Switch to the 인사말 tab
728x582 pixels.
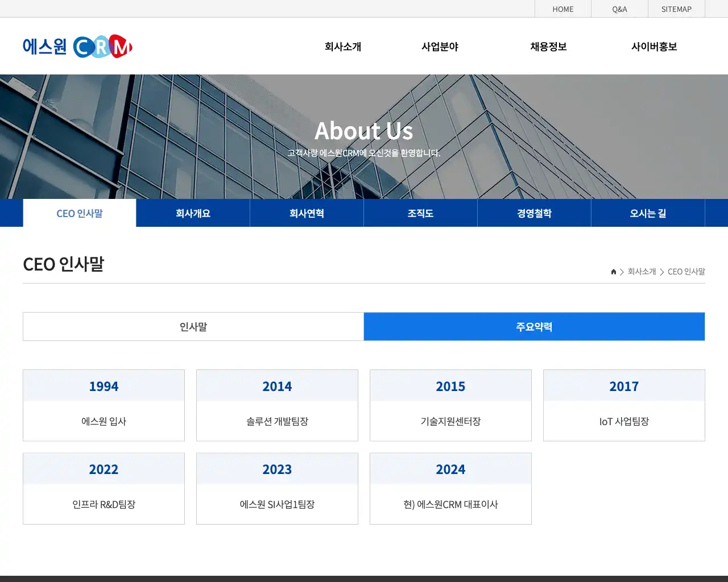(193, 326)
